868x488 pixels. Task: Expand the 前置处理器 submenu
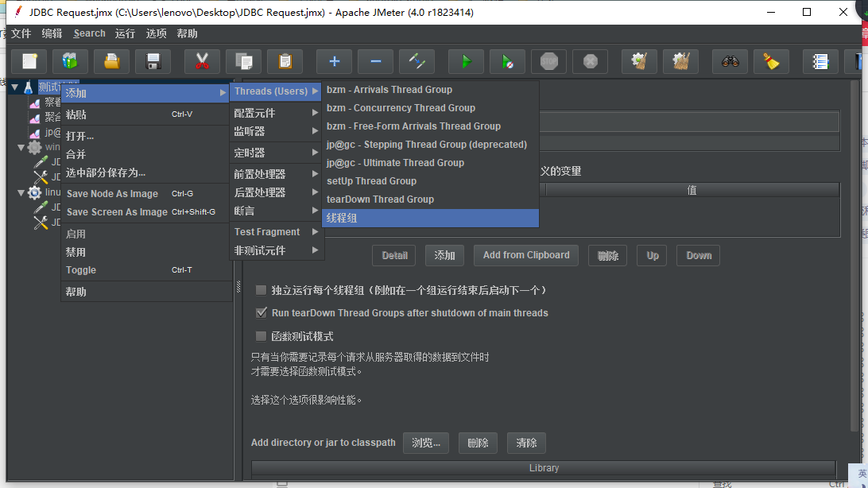tap(276, 174)
